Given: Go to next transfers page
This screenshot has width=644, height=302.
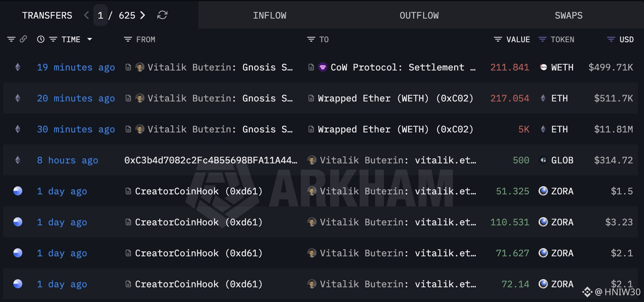Looking at the screenshot, I should (143, 15).
